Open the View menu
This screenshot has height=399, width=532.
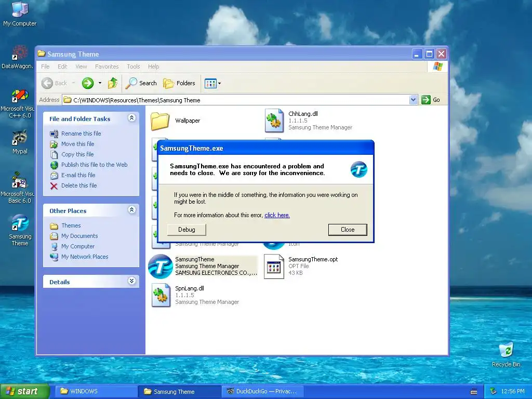tap(81, 66)
